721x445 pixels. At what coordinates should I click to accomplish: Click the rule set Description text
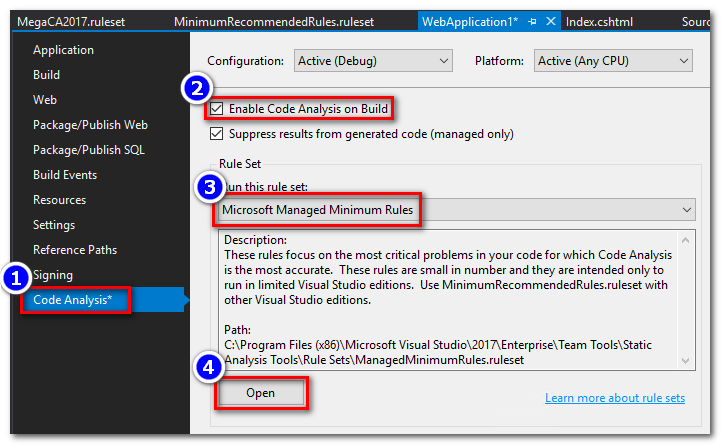[x=448, y=277]
